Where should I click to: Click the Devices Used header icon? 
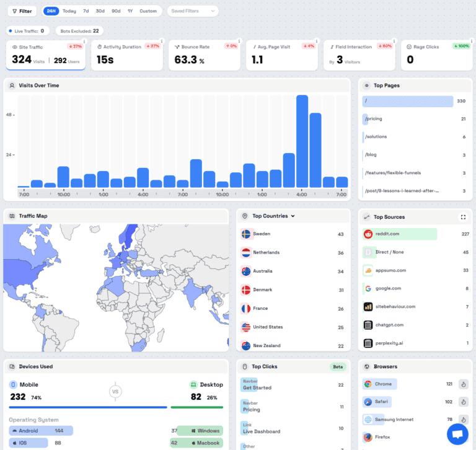point(12,366)
